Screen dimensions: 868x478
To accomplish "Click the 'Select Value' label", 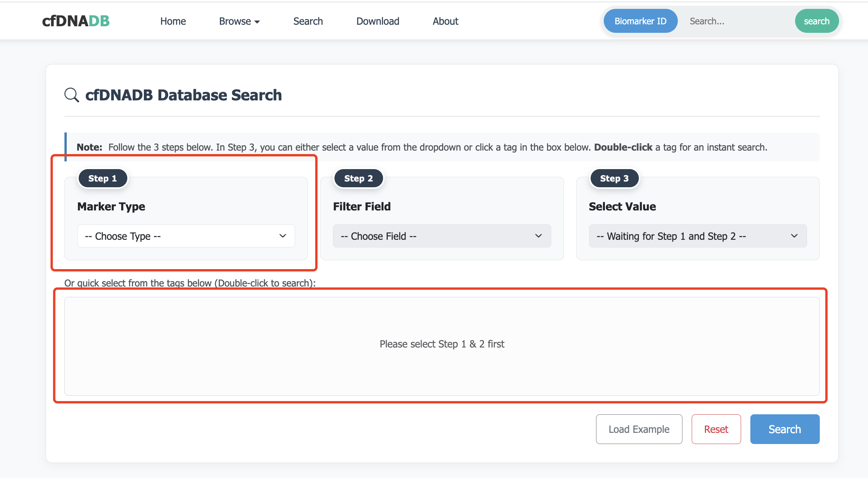I will (622, 207).
